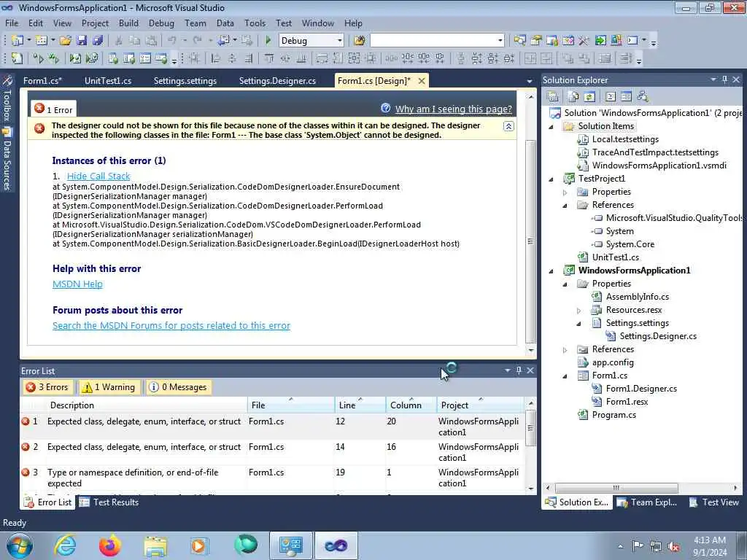This screenshot has height=560, width=747.
Task: Open Firefox from the taskbar
Action: point(109,545)
